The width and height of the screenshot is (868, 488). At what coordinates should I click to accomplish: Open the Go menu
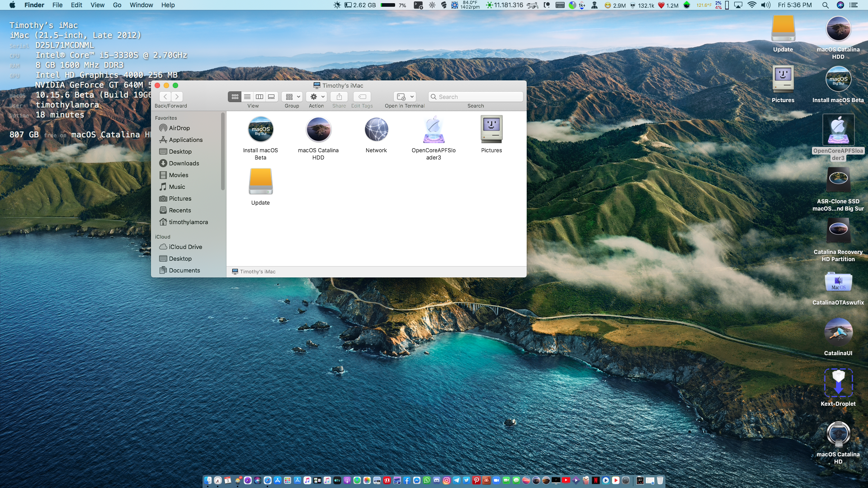click(117, 5)
